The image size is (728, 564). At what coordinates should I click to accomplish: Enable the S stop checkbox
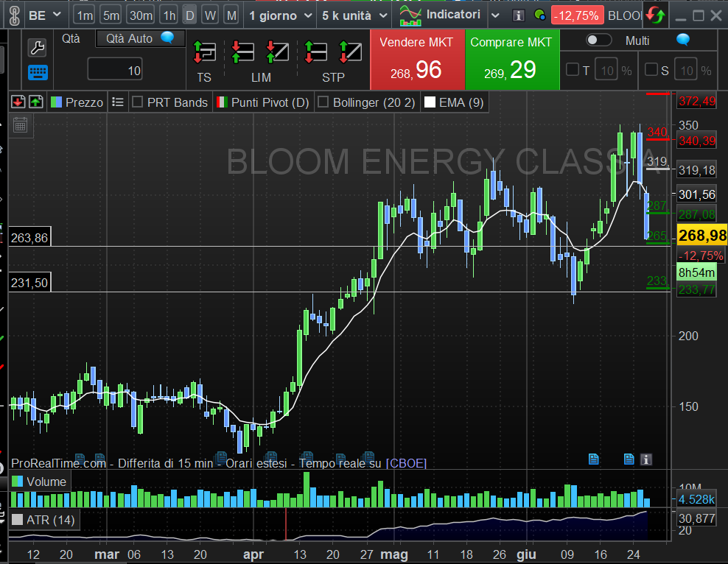pos(651,69)
